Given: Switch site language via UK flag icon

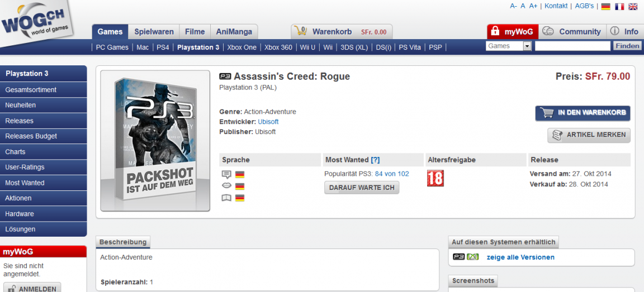Looking at the screenshot, I should click(633, 6).
